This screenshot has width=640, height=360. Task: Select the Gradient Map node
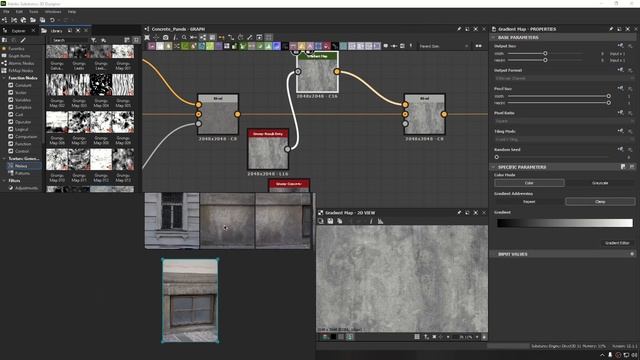pyautogui.click(x=317, y=72)
